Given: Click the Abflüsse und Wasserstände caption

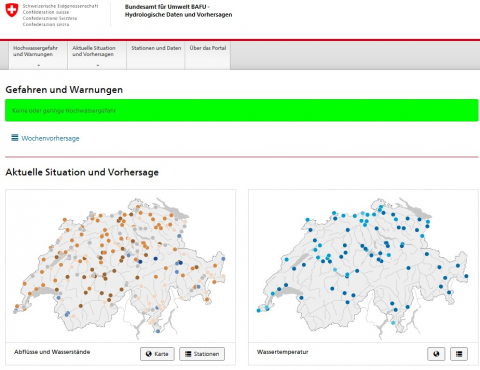Looking at the screenshot, I should pyautogui.click(x=52, y=352).
